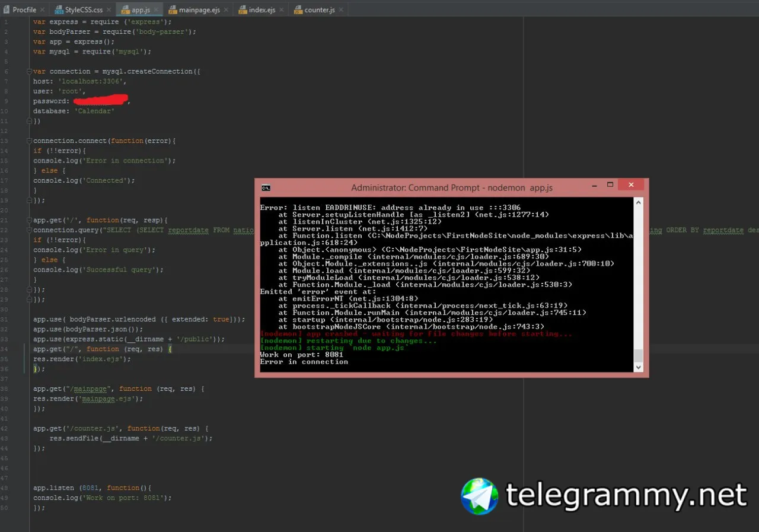Click the Procfile tab's file icon

[7, 10]
